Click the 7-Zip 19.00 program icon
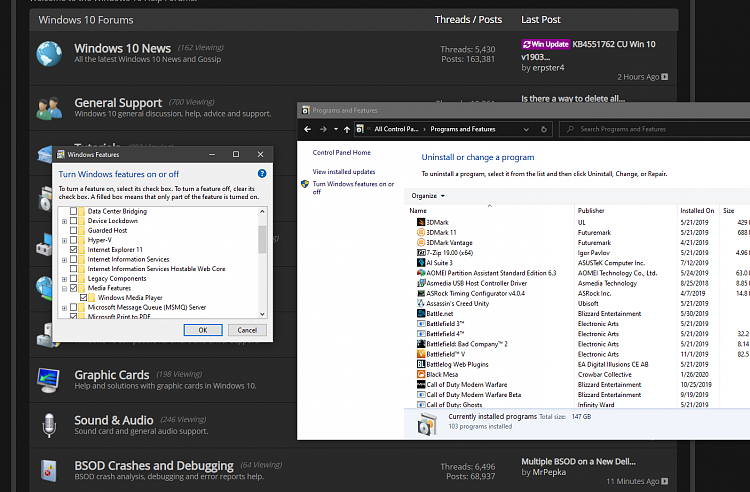The height and width of the screenshot is (492, 750). point(421,252)
